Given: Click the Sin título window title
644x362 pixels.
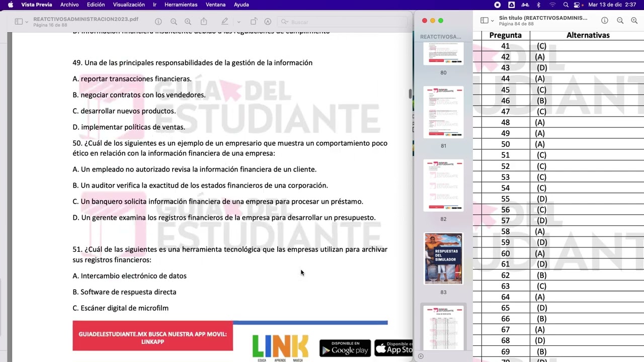Looking at the screenshot, I should (543, 18).
